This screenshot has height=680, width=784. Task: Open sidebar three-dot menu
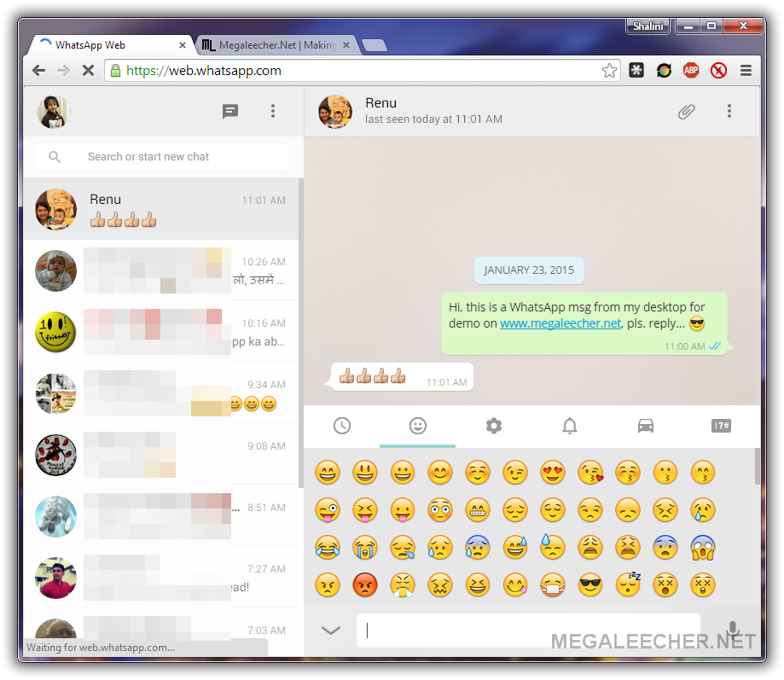[x=272, y=111]
